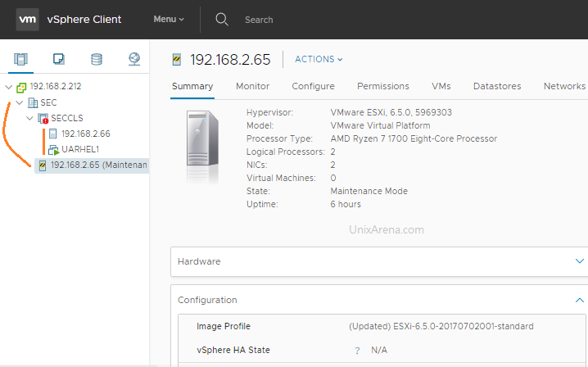Image resolution: width=588 pixels, height=367 pixels.
Task: Click the host icon beside 192.168.2.66
Action: coord(53,134)
